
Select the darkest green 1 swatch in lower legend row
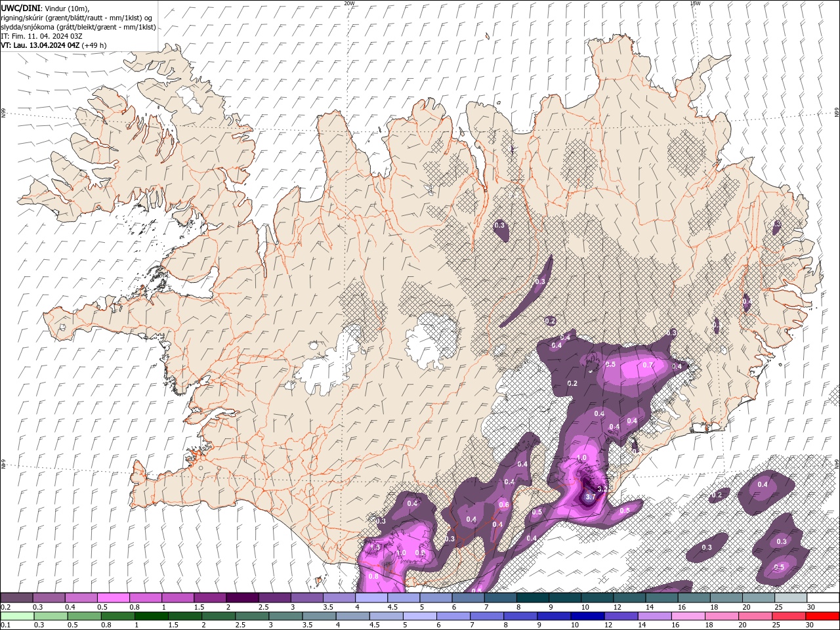pos(151,616)
